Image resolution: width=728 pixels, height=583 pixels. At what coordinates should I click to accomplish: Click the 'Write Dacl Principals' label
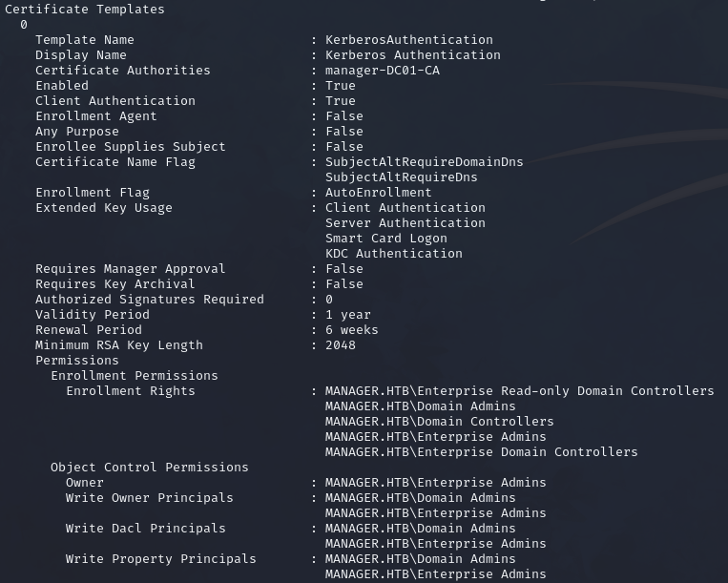pos(146,529)
